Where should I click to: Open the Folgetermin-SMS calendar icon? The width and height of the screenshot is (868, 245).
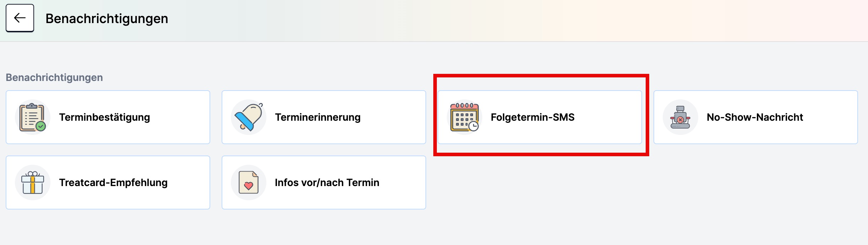click(x=465, y=117)
